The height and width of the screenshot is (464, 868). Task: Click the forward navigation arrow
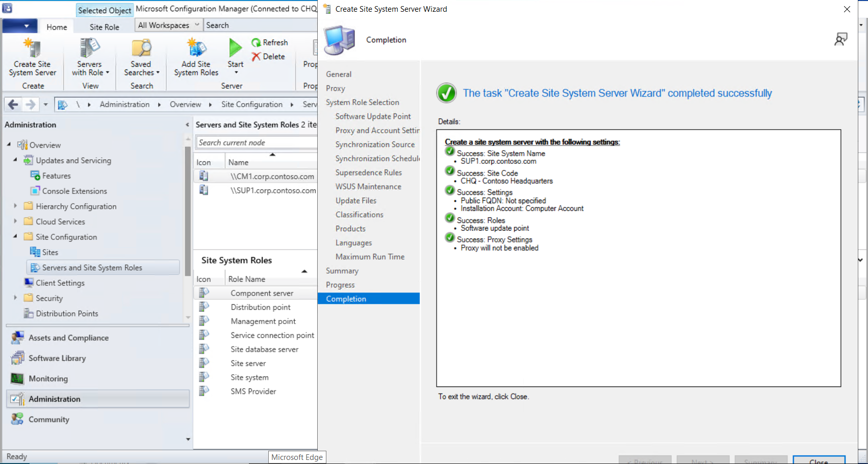coord(31,105)
